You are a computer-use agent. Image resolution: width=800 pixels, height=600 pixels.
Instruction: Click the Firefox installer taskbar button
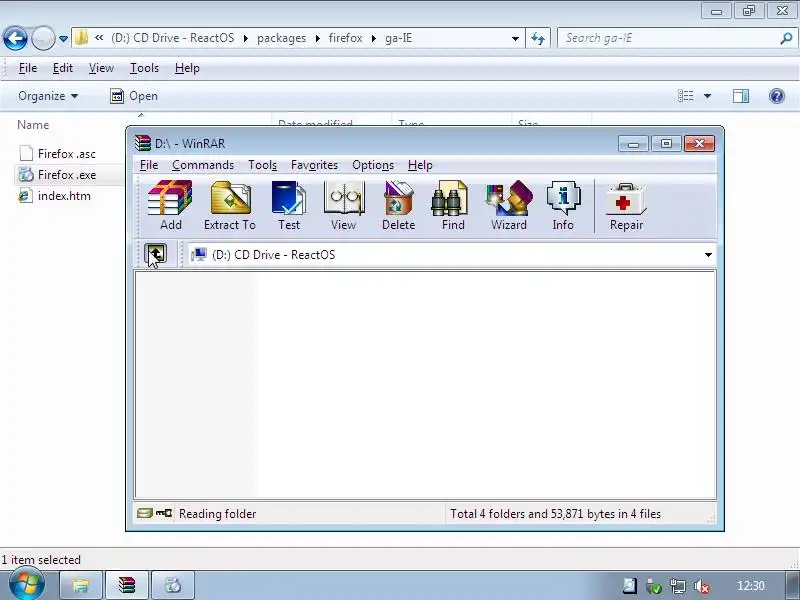pyautogui.click(x=173, y=585)
